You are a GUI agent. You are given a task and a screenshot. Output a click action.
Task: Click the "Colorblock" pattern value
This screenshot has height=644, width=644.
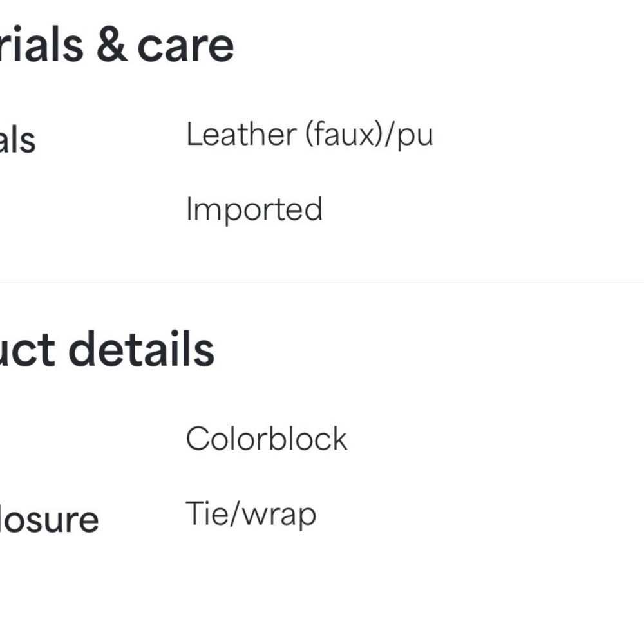[x=267, y=439]
